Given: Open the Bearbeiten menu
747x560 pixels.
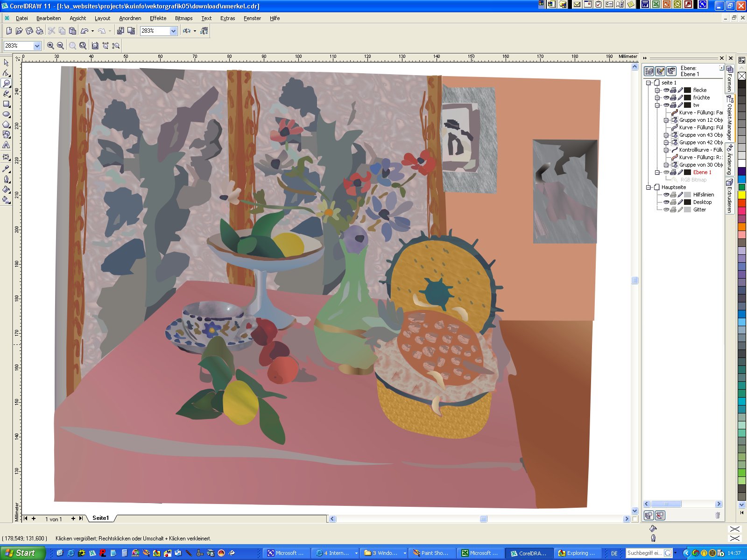Looking at the screenshot, I should click(x=49, y=18).
